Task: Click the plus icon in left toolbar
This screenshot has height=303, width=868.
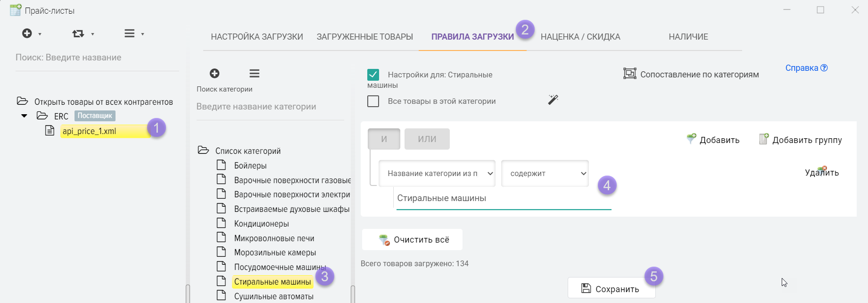Action: tap(27, 34)
